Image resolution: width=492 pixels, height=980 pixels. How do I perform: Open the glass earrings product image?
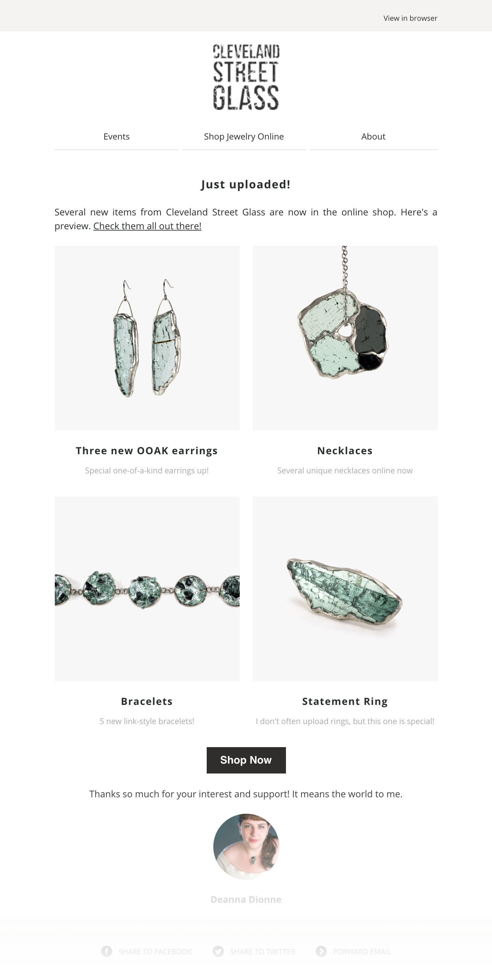click(147, 338)
